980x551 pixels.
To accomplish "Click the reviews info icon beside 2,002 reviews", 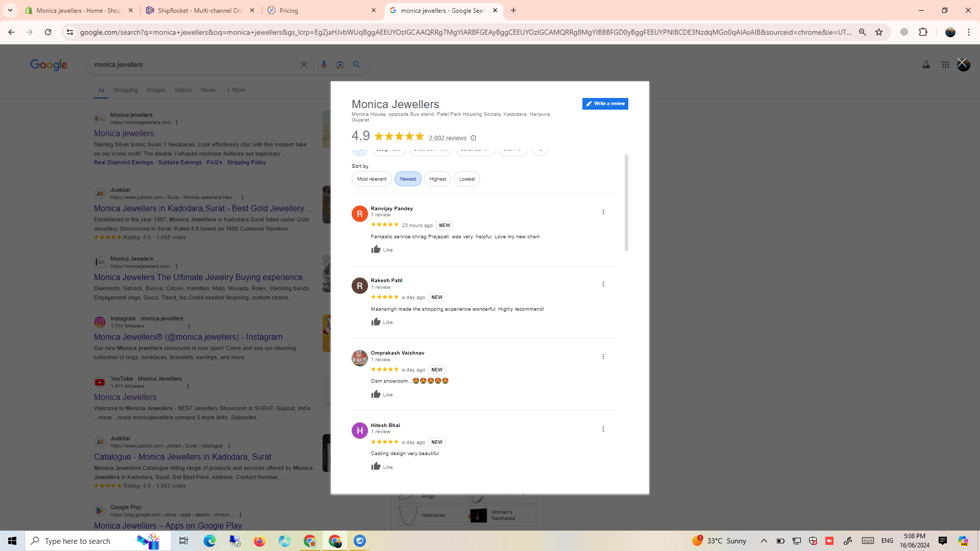I will tap(473, 138).
